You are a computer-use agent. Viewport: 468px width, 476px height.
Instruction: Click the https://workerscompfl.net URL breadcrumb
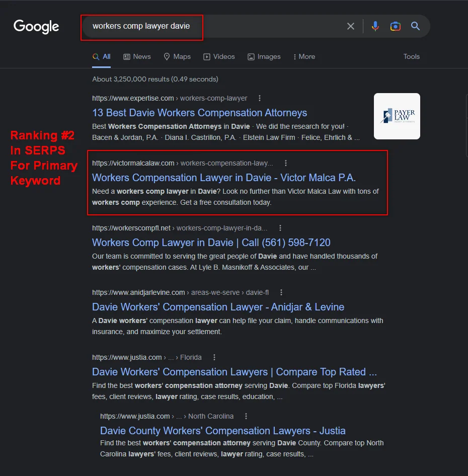[x=180, y=228]
